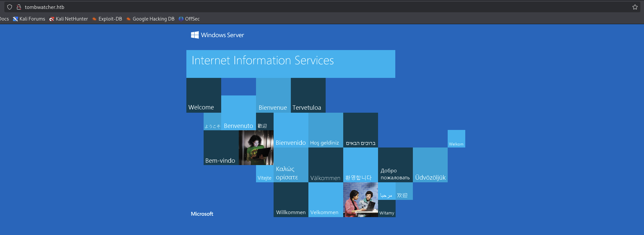Click the shield tracking protection icon

[x=10, y=7]
